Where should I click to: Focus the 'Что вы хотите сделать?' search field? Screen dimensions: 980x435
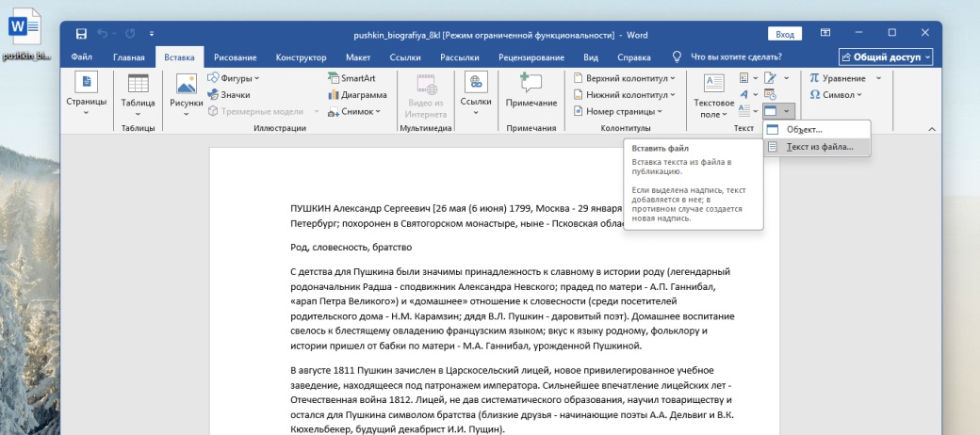736,57
